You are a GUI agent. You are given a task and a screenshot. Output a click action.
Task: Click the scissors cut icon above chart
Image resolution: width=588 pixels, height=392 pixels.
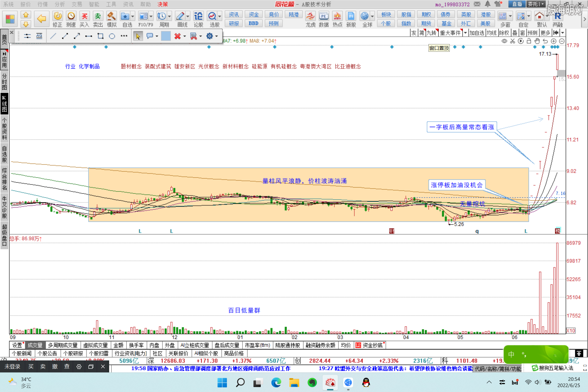pos(513,41)
